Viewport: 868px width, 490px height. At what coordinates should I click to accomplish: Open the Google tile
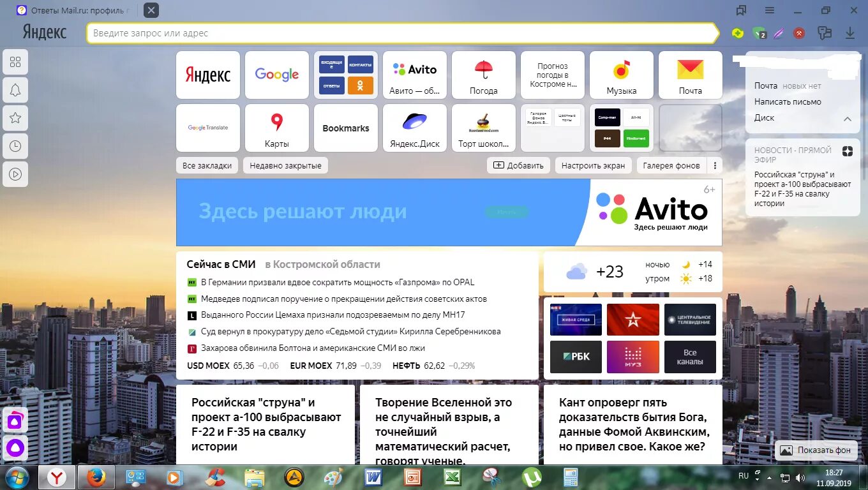click(277, 75)
